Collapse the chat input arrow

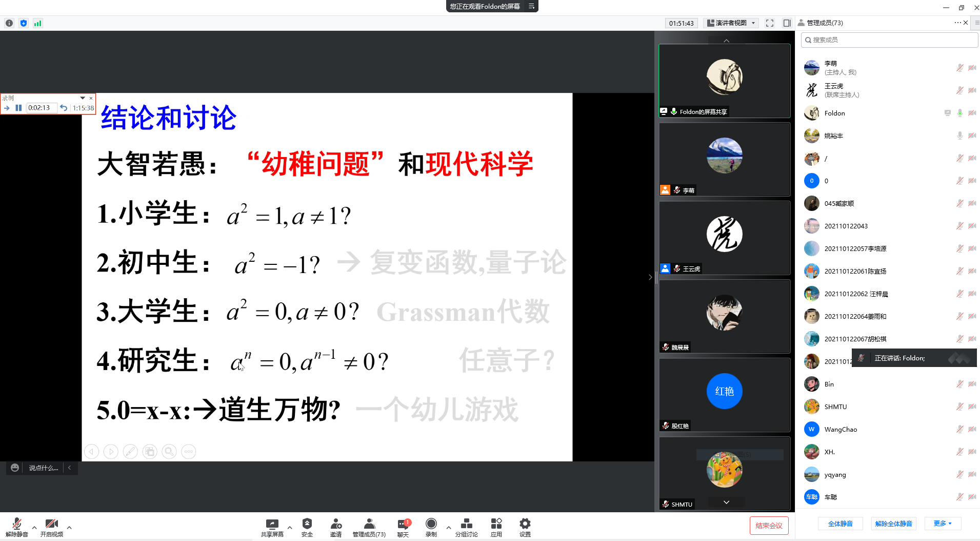pos(70,468)
